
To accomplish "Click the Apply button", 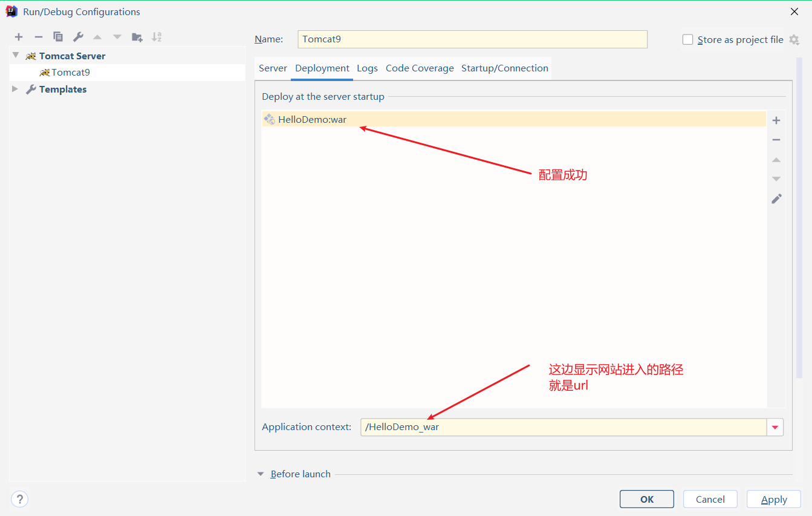I will tap(774, 499).
